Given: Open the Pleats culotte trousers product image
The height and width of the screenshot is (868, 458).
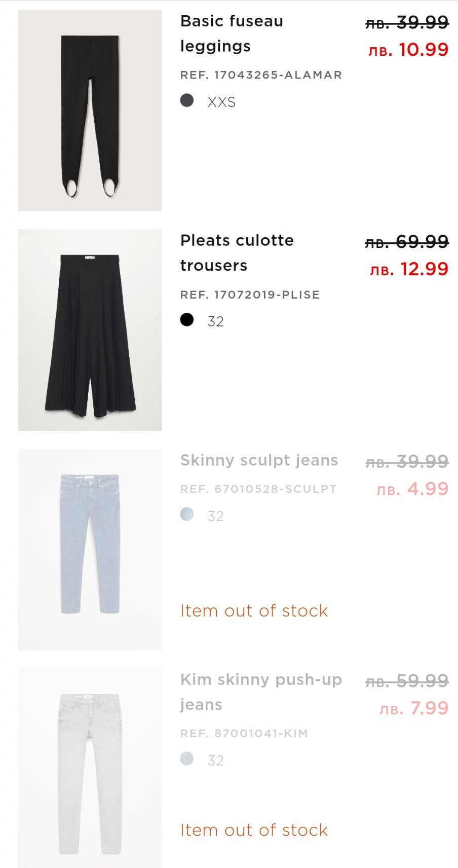Looking at the screenshot, I should coord(90,330).
